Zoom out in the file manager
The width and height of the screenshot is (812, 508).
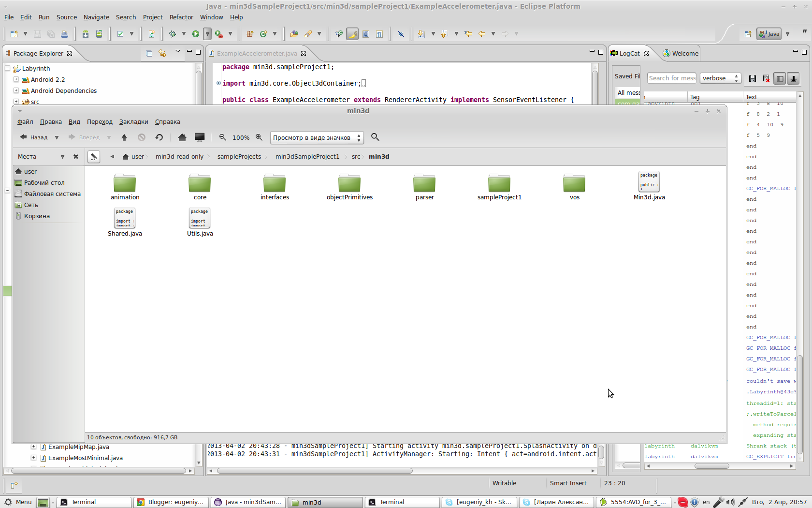223,137
